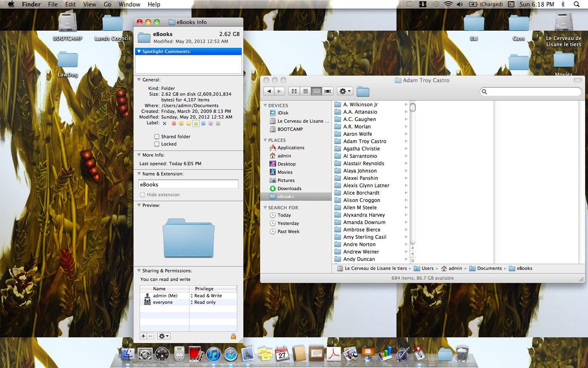Open Address Book from the Dock
The height and width of the screenshot is (368, 588).
click(x=299, y=354)
